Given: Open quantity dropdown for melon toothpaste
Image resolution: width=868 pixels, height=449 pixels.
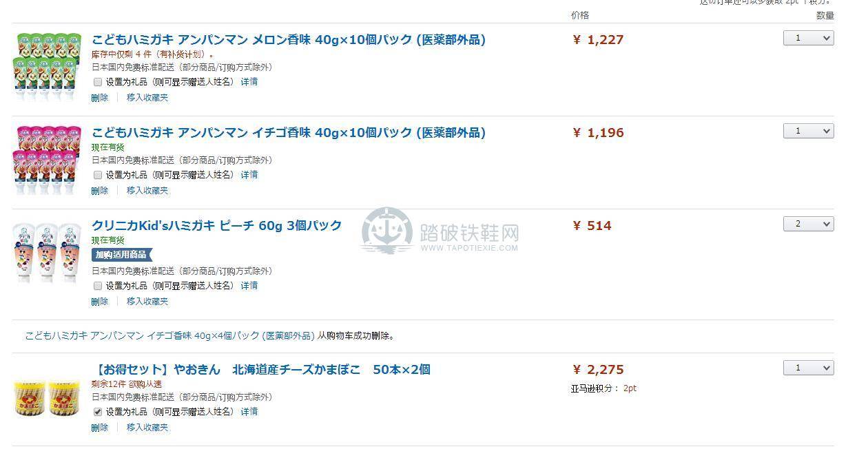Looking at the screenshot, I should click(808, 39).
